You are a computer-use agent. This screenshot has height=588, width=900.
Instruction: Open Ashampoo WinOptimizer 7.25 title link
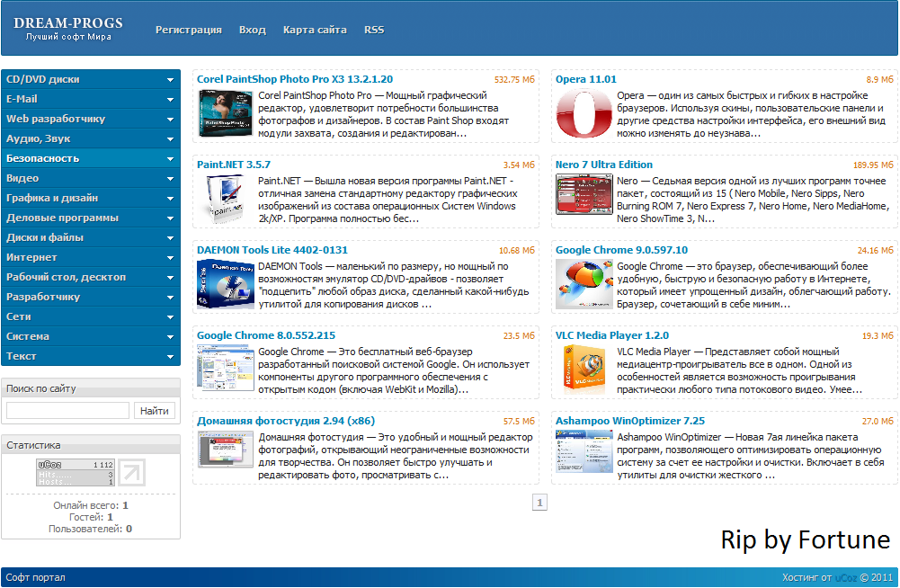pyautogui.click(x=629, y=421)
